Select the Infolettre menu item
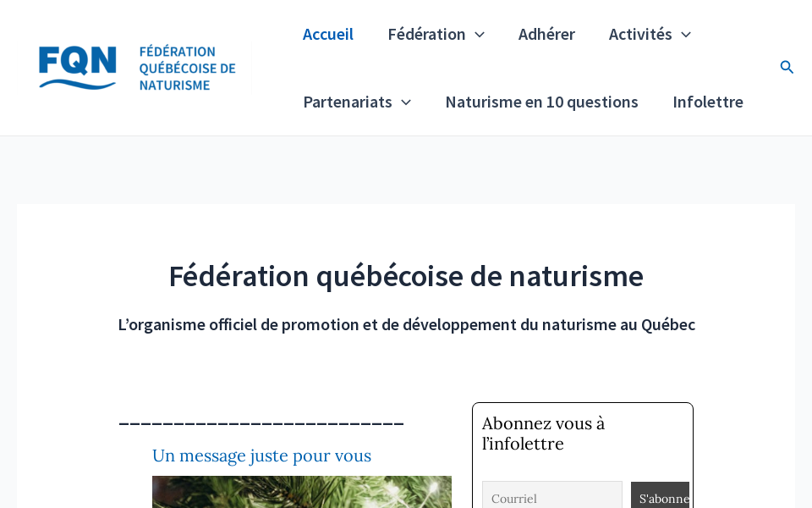Viewport: 812px width, 508px height. (x=708, y=101)
